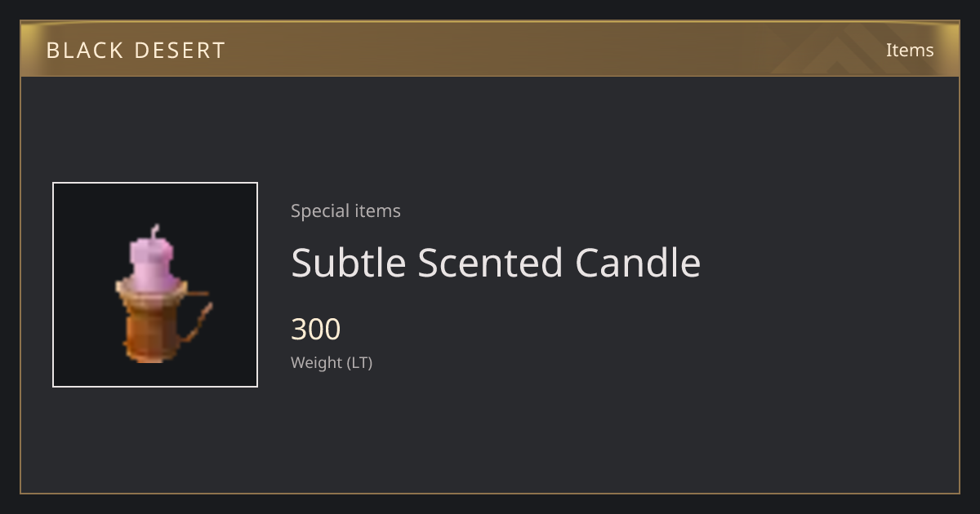Click the Subtle Scented Candle item icon
The height and width of the screenshot is (514, 980).
coord(162,295)
